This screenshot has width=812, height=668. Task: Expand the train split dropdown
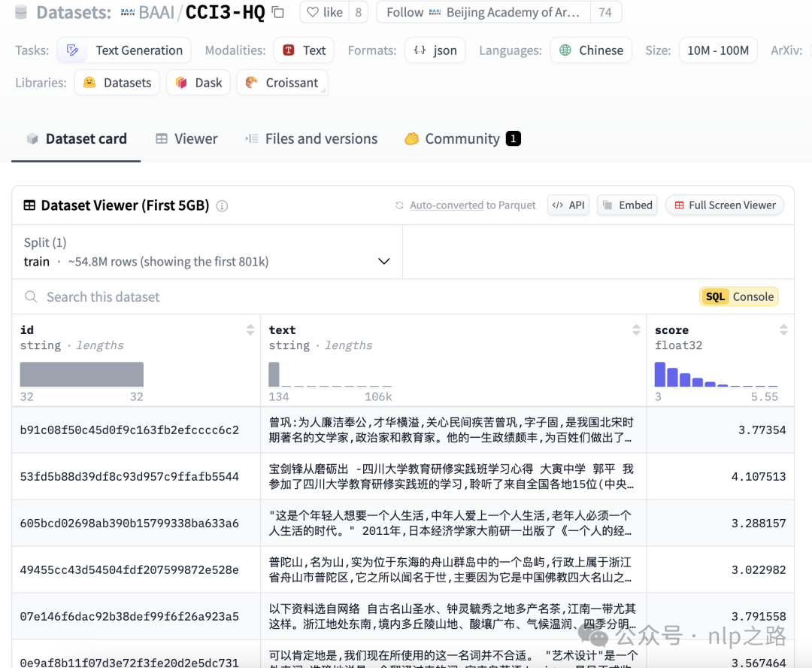pyautogui.click(x=208, y=252)
